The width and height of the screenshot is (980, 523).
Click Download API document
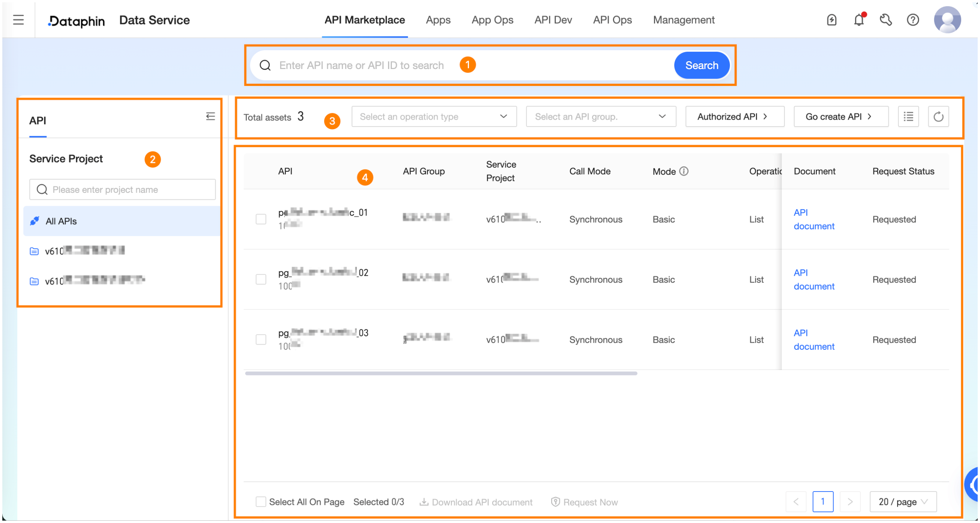[476, 502]
